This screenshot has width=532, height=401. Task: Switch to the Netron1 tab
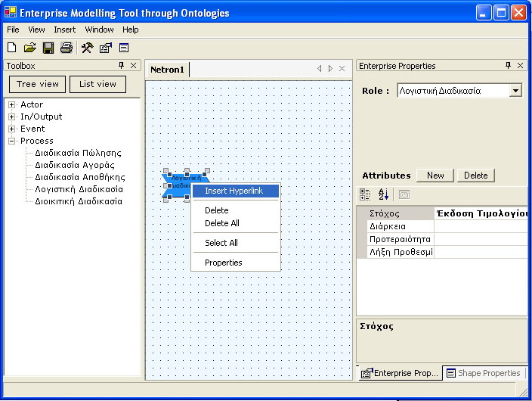tap(167, 70)
